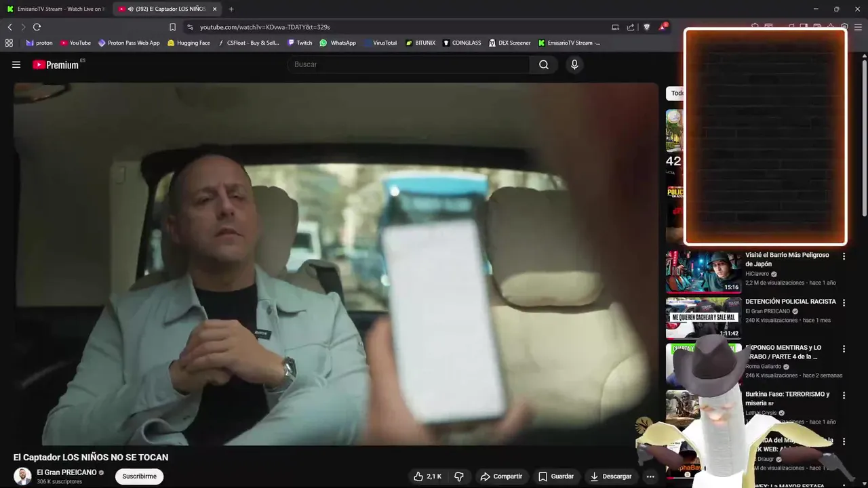Open El Gran PREICANO channel avatar

click(x=22, y=476)
